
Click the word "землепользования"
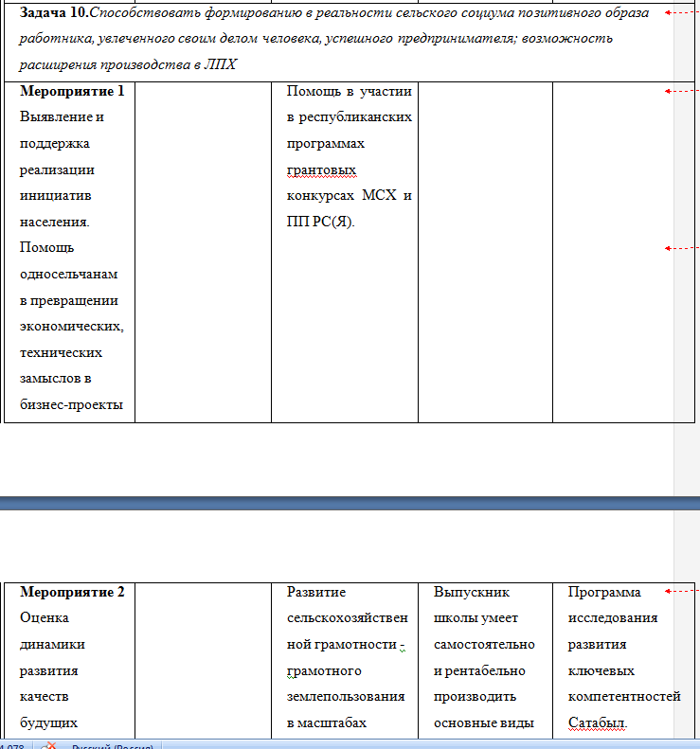pyautogui.click(x=346, y=697)
